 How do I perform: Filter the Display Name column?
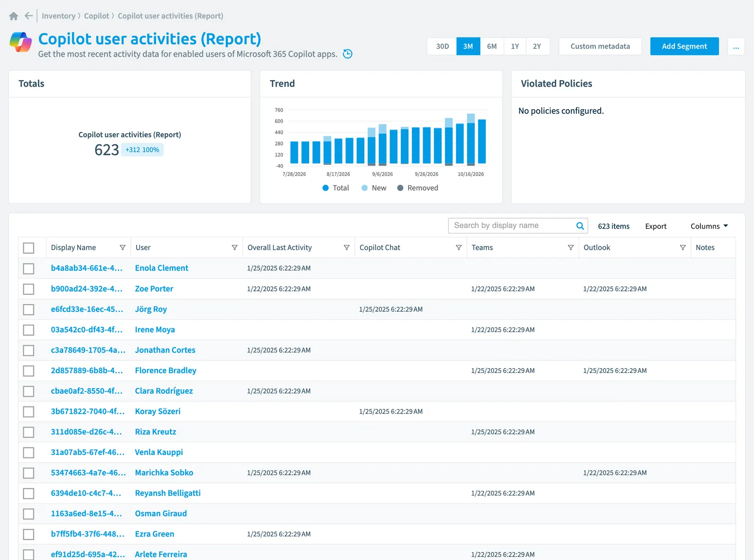click(x=123, y=248)
